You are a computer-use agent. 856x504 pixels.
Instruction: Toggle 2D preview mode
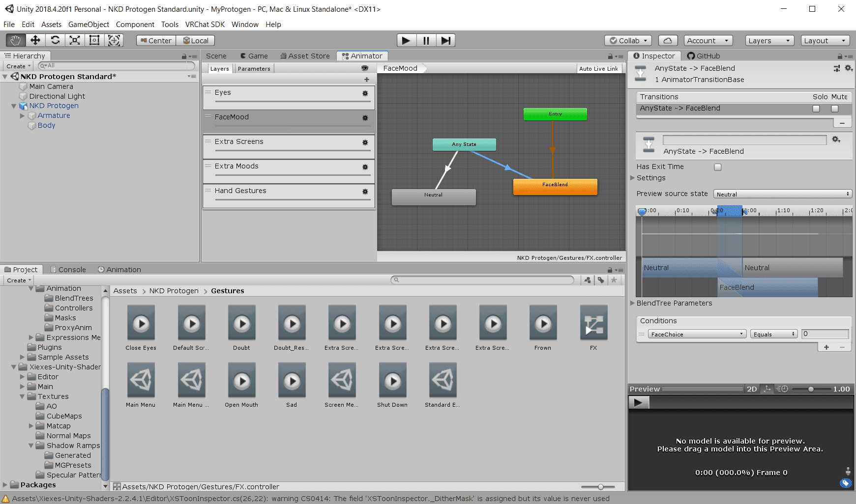point(752,389)
